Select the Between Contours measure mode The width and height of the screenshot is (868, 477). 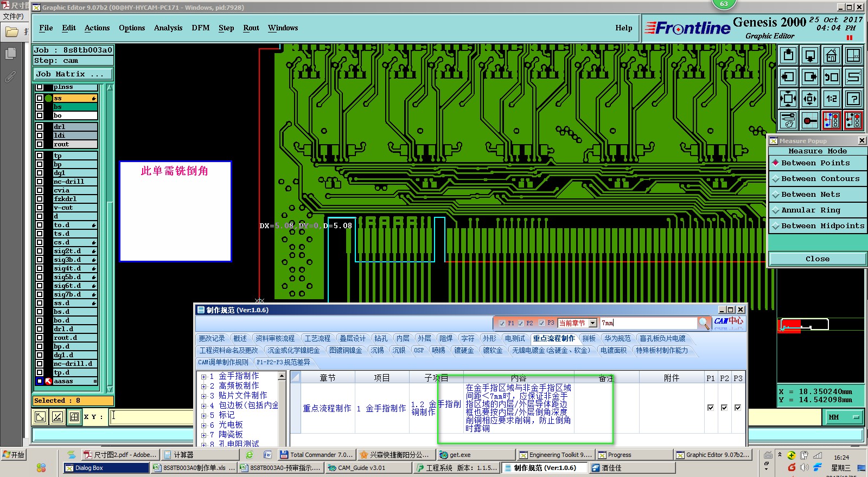(818, 179)
